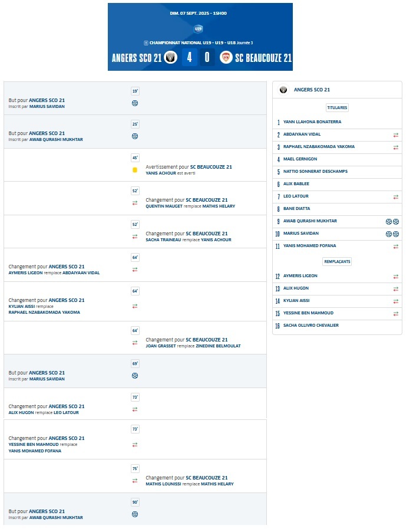Click substitution icon next to Yessine Ben Mahmoud in substitutes

coord(396,314)
